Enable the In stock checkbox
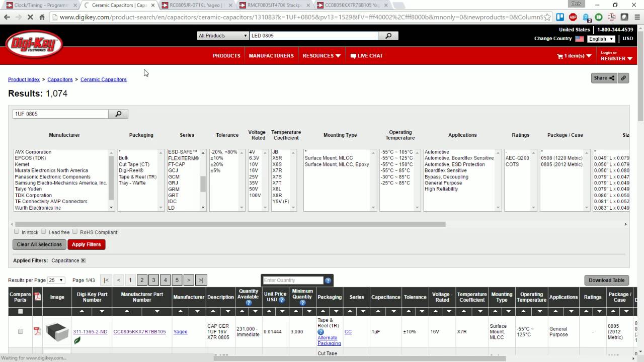This screenshot has width=644, height=362. 17,232
